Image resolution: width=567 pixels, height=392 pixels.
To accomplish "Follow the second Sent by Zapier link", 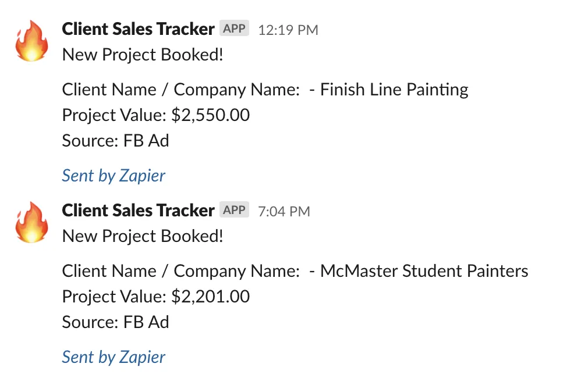I will point(114,357).
